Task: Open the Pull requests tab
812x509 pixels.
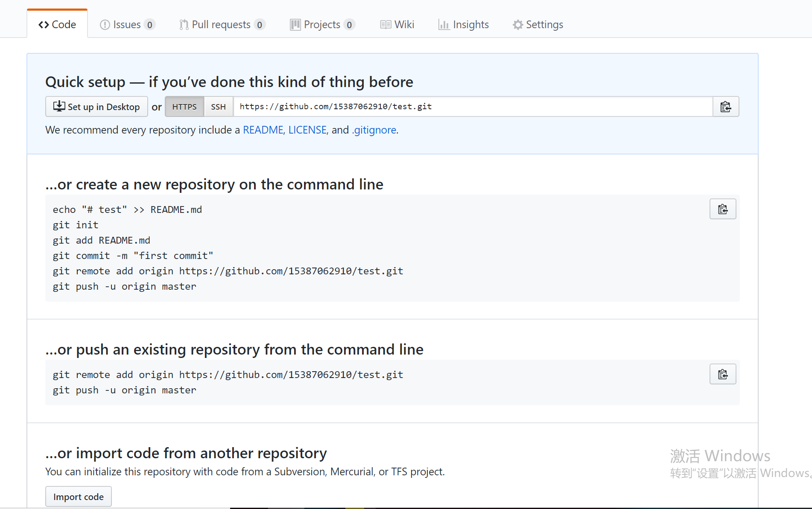Action: [222, 24]
